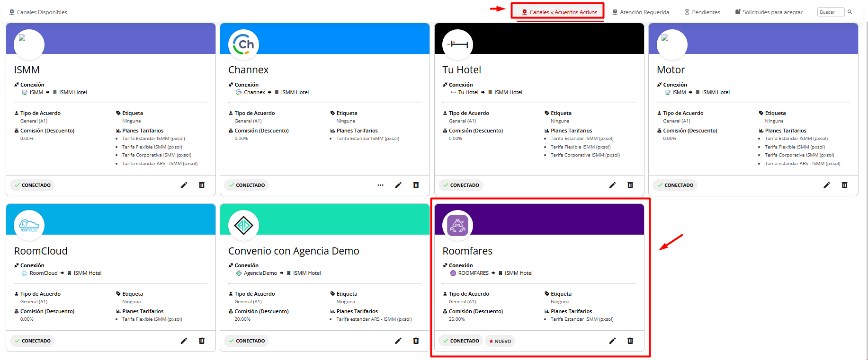
Task: Click the RoomCloud cloud logo
Action: (29, 225)
